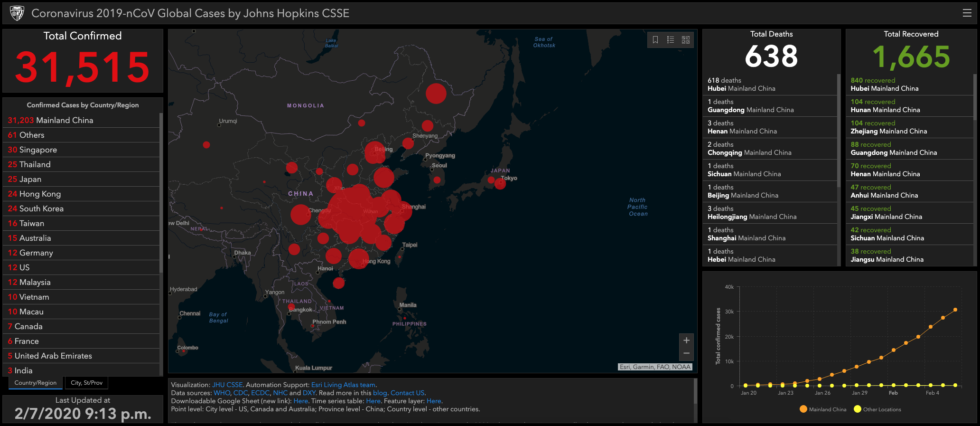
Task: Select Germany in country list
Action: coord(81,253)
